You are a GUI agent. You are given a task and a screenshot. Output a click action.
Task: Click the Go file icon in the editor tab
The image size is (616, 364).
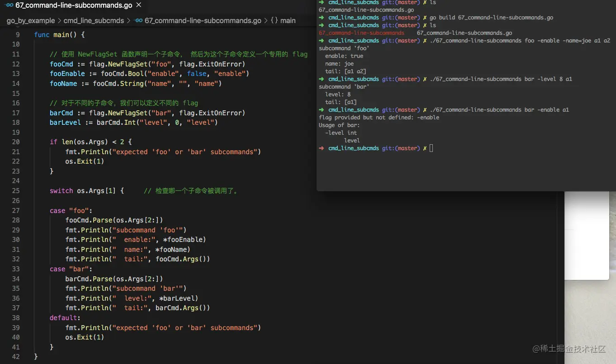pos(9,6)
